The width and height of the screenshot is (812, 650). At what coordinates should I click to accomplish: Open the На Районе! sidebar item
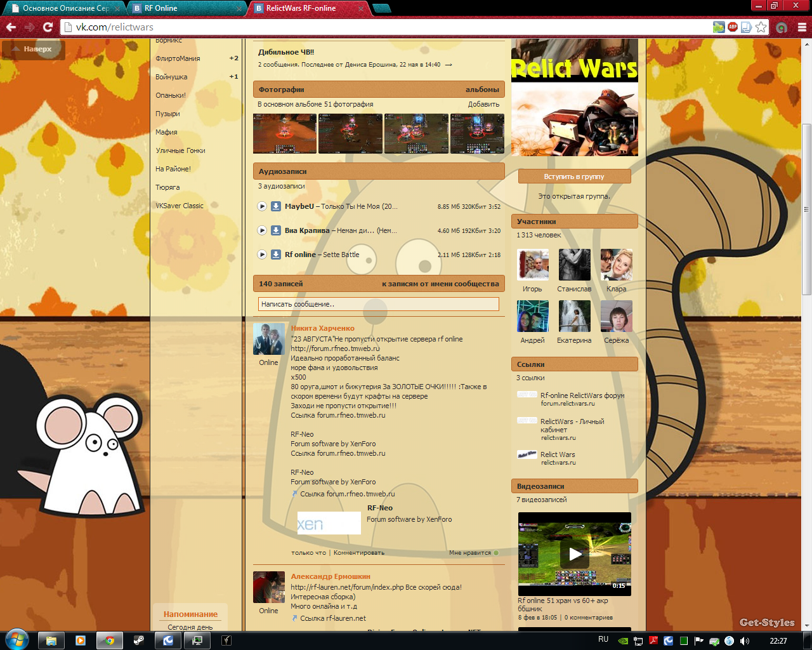point(173,169)
